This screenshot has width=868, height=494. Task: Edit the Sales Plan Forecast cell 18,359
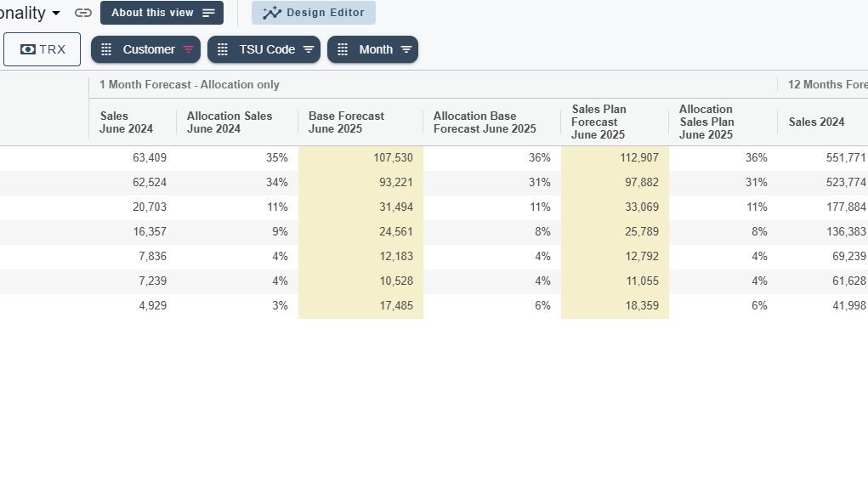click(x=615, y=306)
